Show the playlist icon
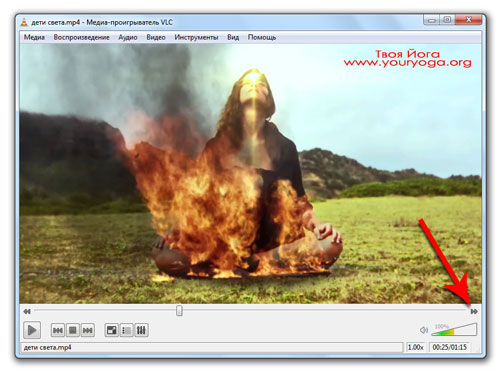This screenshot has width=500, height=372. pyautogui.click(x=126, y=330)
